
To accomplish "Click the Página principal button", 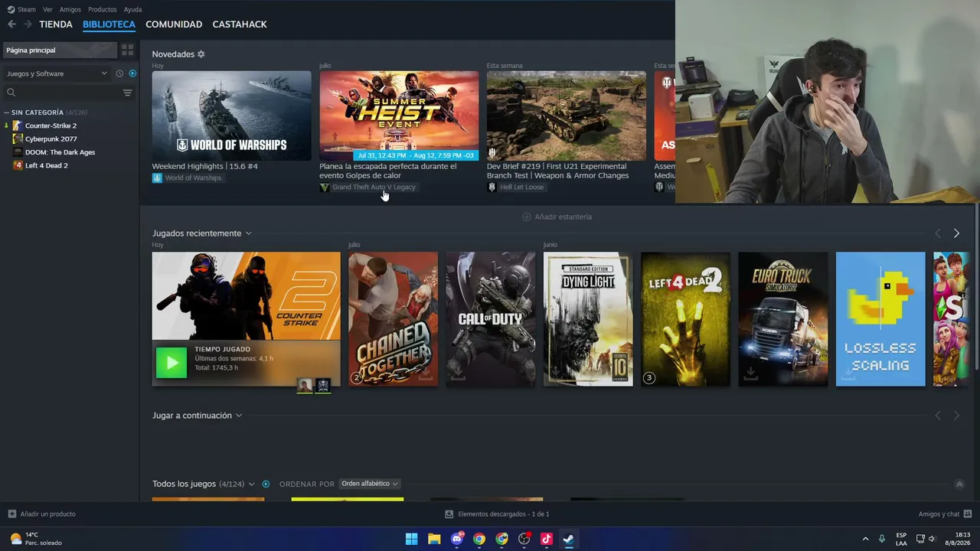I will [x=60, y=50].
